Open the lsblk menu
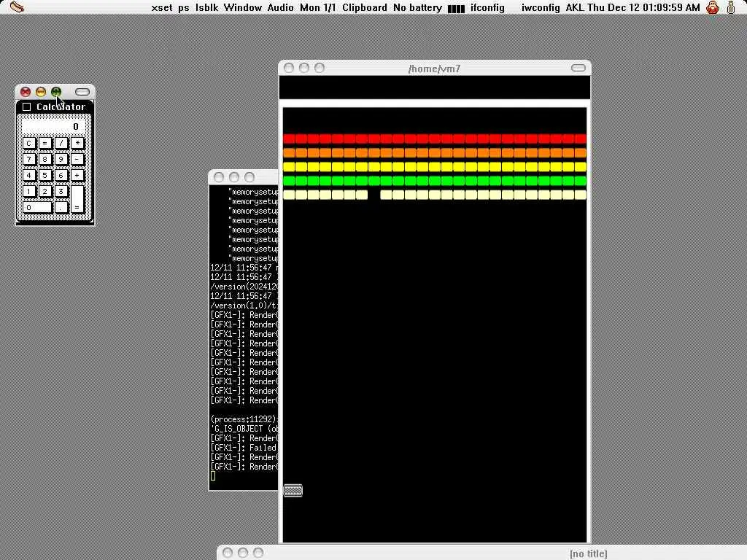Viewport: 747px width, 560px height. point(206,7)
